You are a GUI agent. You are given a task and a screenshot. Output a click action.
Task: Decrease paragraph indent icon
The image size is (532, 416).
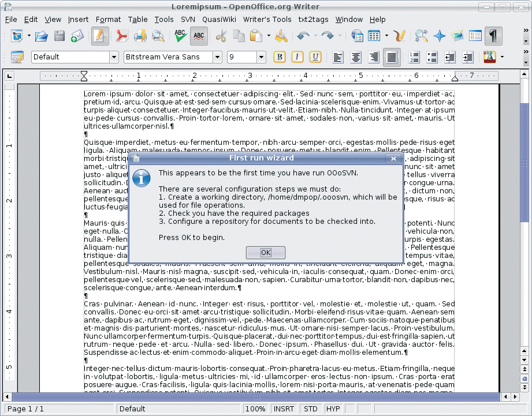[450, 57]
